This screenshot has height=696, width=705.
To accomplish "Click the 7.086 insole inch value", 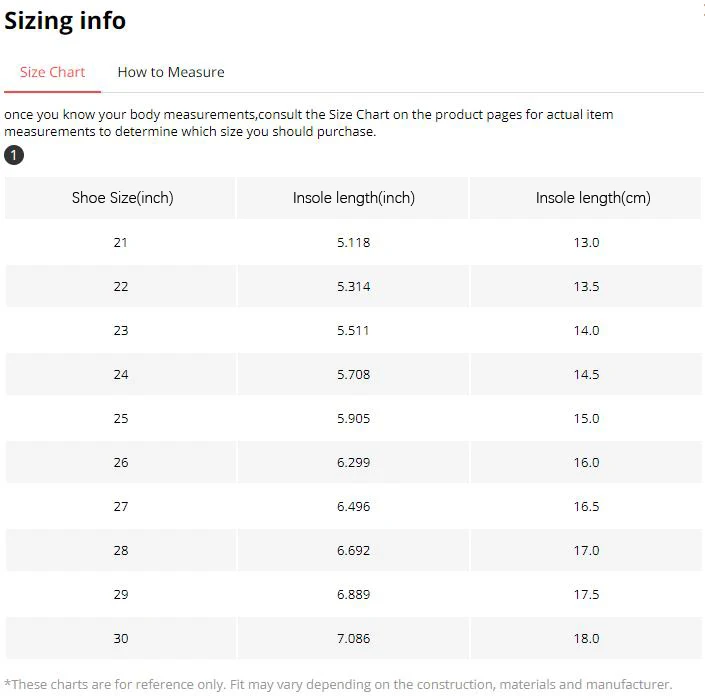I will 353,638.
